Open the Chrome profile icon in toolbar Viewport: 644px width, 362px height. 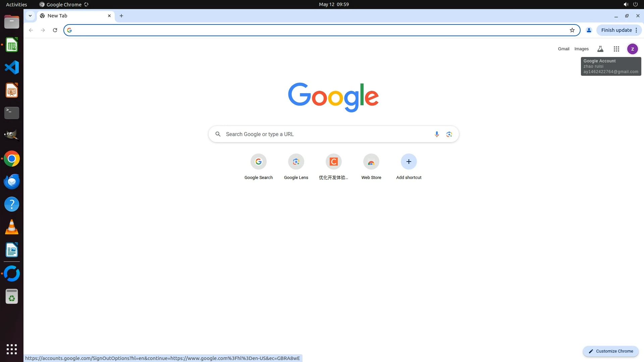[589, 30]
